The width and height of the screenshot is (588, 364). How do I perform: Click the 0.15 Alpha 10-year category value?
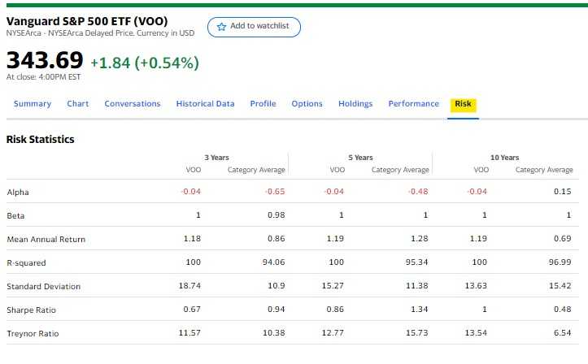click(x=563, y=192)
